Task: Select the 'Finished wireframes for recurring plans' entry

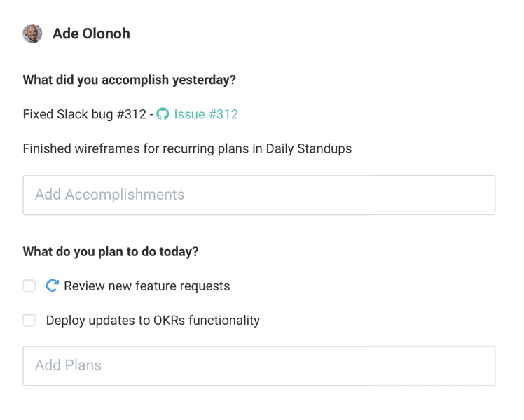Action: (x=187, y=148)
